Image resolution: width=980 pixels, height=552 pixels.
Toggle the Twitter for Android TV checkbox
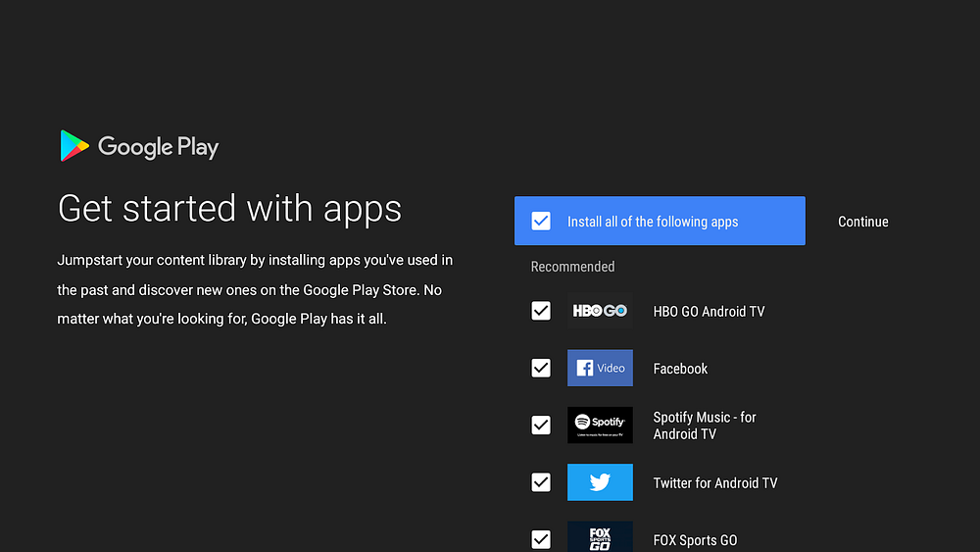click(541, 482)
